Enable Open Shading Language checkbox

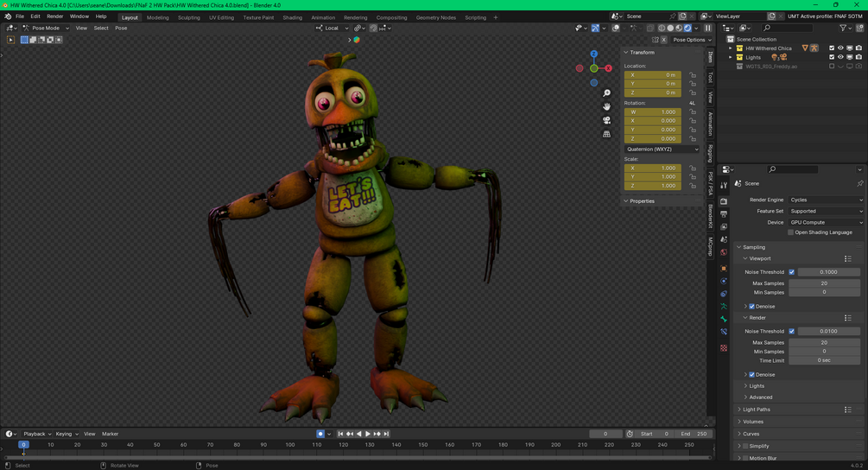coord(790,232)
